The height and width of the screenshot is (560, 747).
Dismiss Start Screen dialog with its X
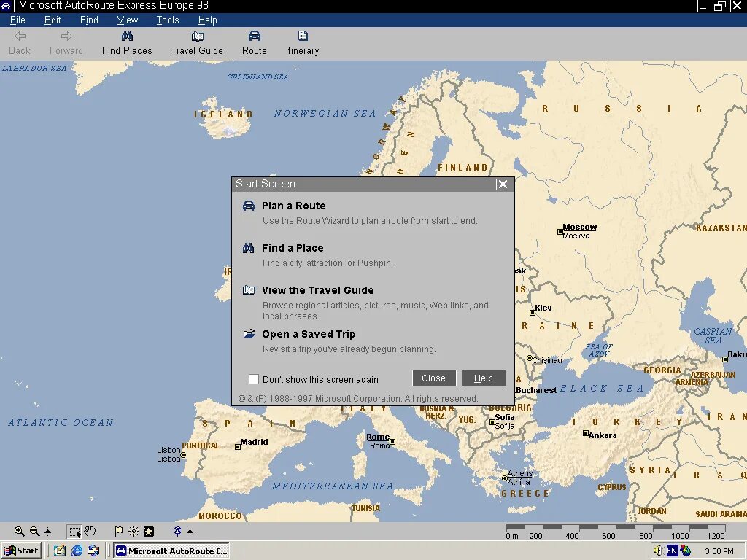[502, 184]
